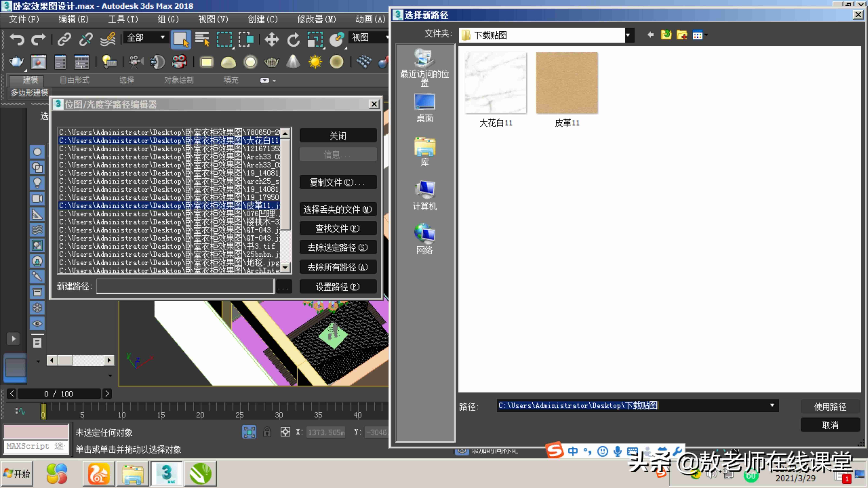Expand the 全部 selection filter dropdown

162,37
